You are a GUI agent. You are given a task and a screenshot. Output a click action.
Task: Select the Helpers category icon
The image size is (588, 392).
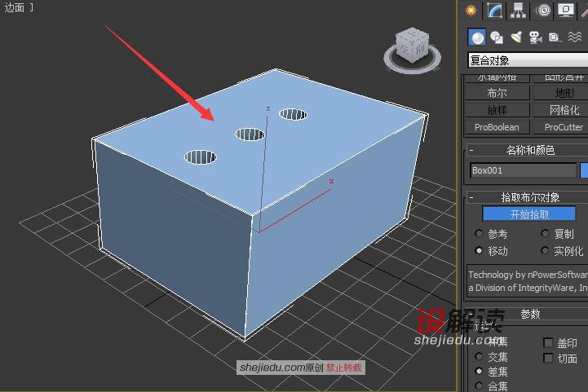coord(555,37)
